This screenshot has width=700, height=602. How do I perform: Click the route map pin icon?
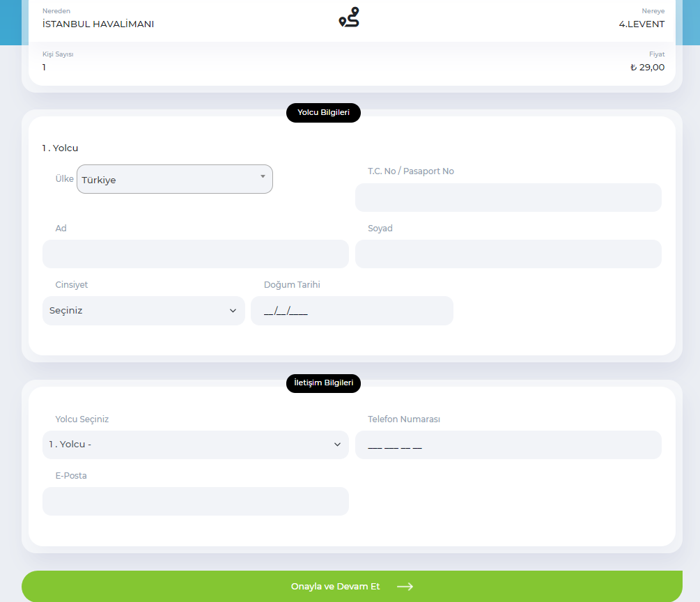click(349, 17)
